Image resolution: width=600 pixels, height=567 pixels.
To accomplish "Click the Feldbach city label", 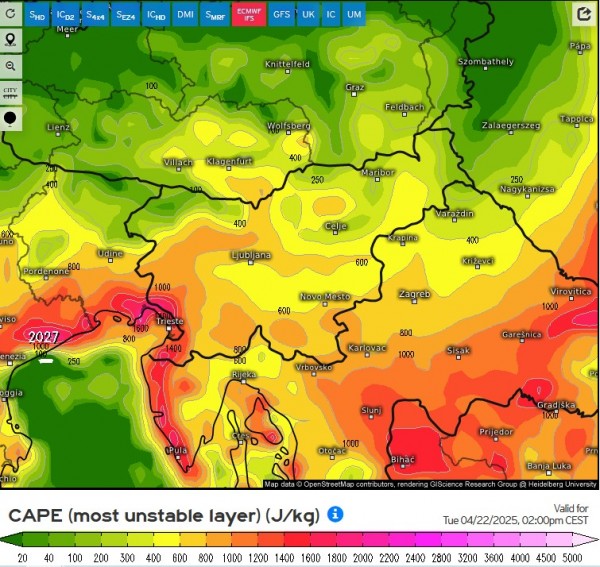I will tap(405, 107).
